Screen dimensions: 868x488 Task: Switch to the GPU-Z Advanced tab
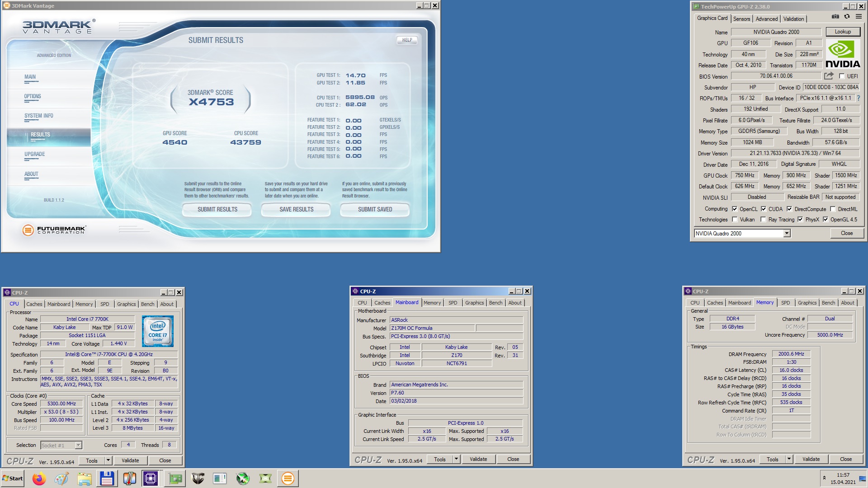(767, 19)
